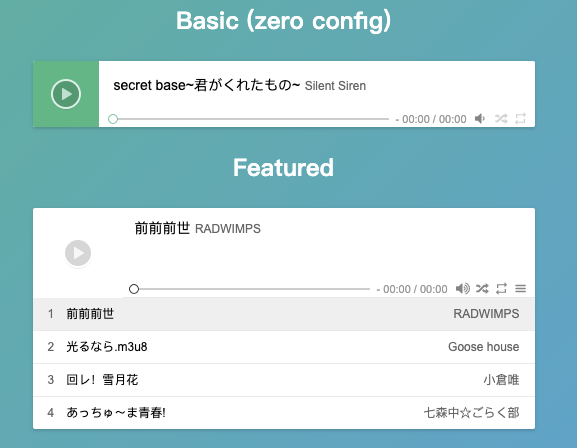
Task: Click the green album cover area
Action: (x=66, y=94)
